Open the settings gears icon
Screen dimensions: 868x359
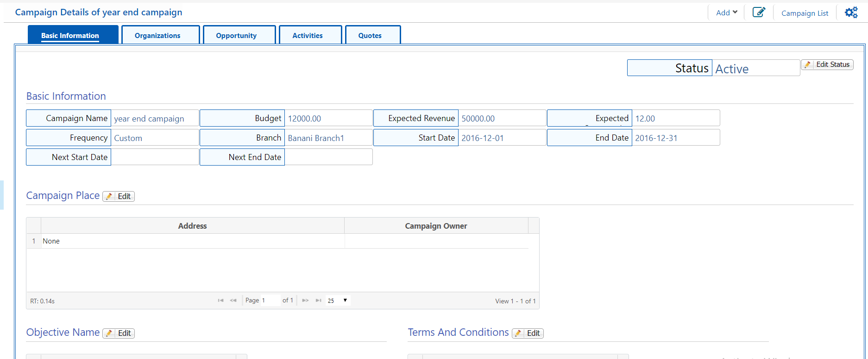pos(851,13)
